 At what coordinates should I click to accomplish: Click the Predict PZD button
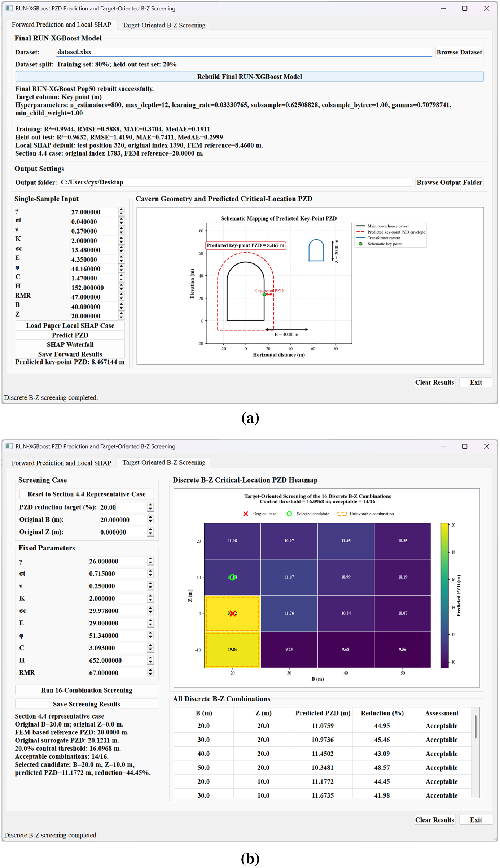click(70, 335)
